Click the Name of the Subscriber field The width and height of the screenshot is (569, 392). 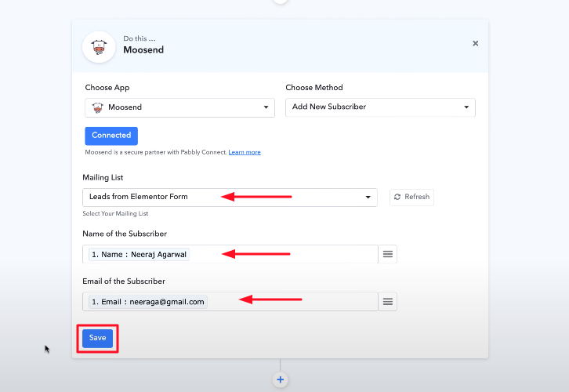pos(230,254)
